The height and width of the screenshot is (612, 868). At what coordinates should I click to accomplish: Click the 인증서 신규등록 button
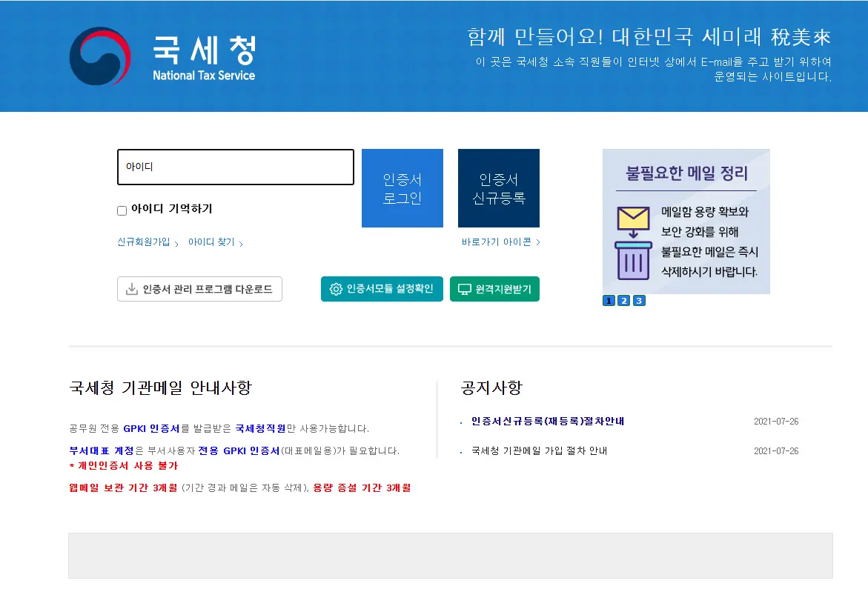coord(499,188)
